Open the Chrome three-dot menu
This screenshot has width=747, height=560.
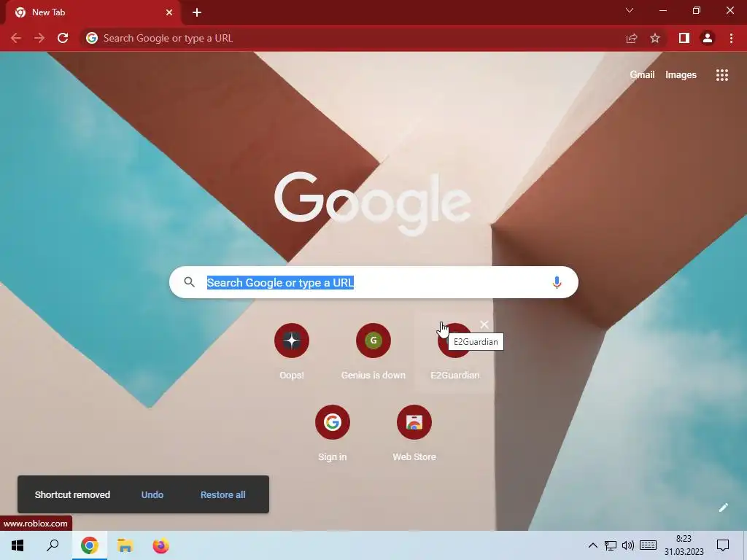coord(731,38)
